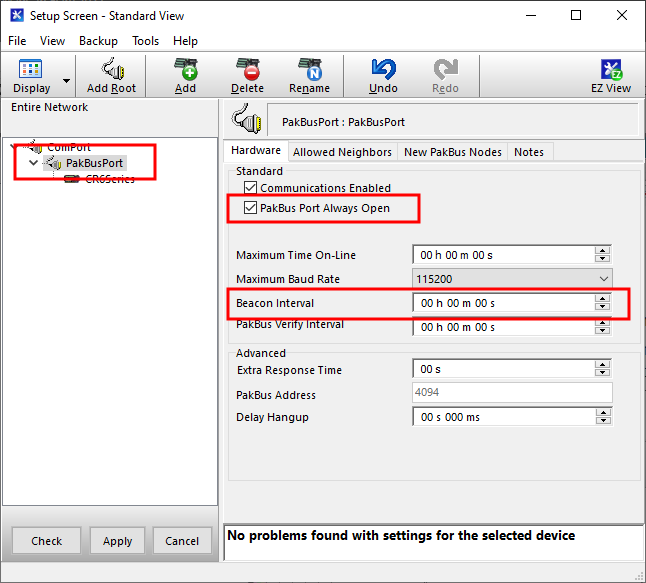
Task: Click the Display toolbar icon
Action: coord(31,70)
